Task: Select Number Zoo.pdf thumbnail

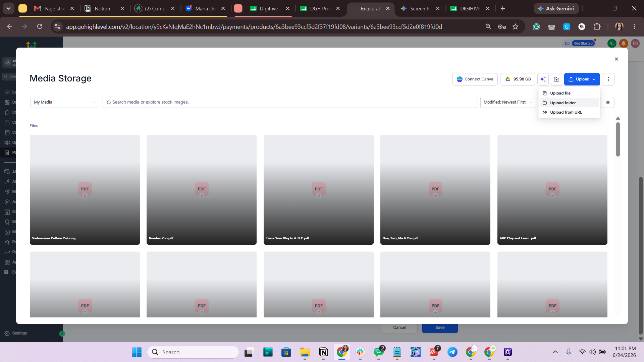Action: click(x=202, y=190)
